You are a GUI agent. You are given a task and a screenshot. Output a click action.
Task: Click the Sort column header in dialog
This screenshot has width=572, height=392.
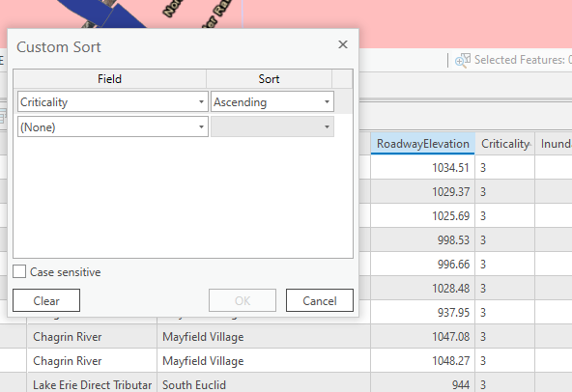pos(270,79)
